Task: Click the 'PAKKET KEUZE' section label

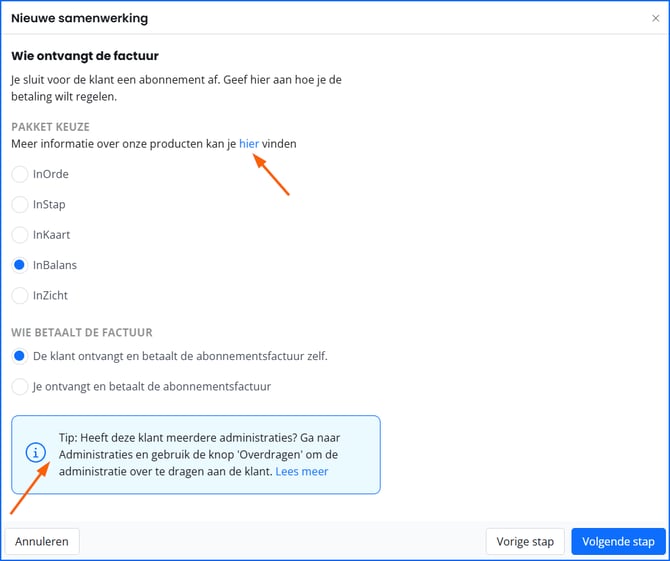Action: click(50, 127)
